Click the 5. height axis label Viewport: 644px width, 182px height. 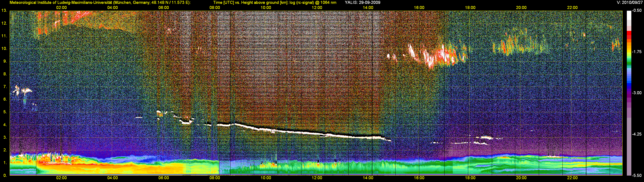[5, 112]
